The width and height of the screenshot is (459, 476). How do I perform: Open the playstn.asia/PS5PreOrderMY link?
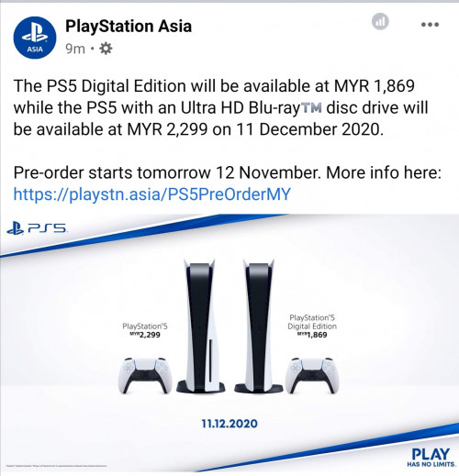(x=151, y=194)
